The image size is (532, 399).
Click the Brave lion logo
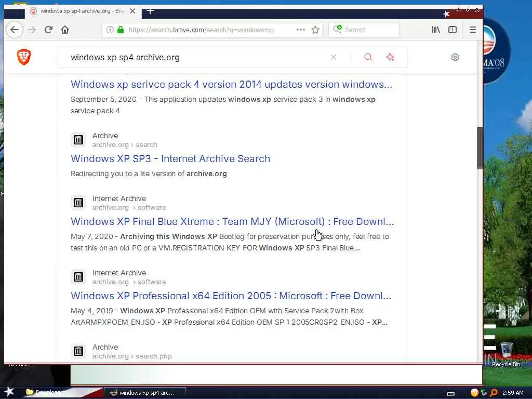tap(24, 57)
